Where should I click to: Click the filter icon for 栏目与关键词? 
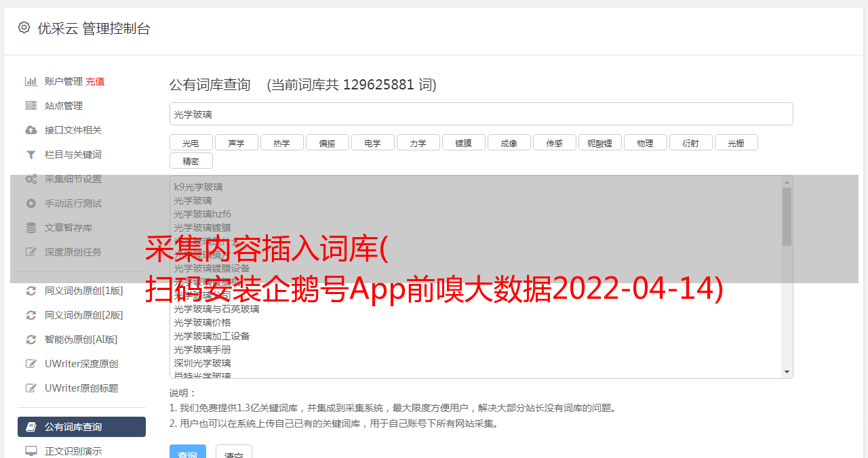(31, 154)
